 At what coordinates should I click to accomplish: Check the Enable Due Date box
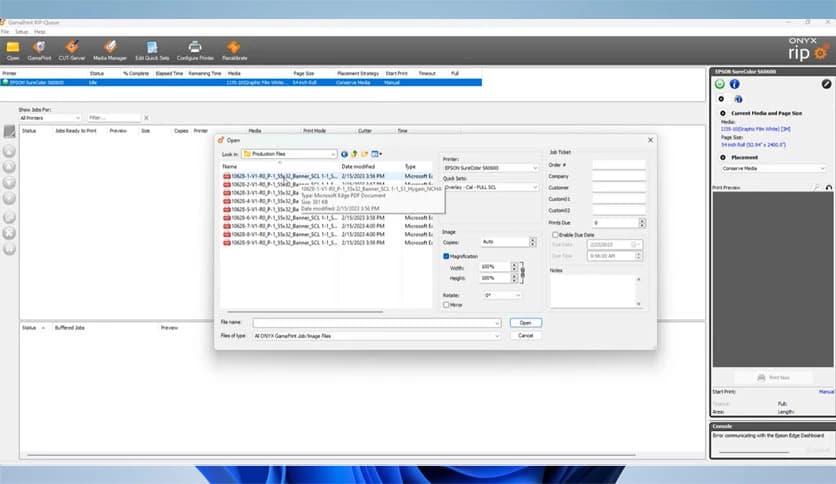(555, 235)
